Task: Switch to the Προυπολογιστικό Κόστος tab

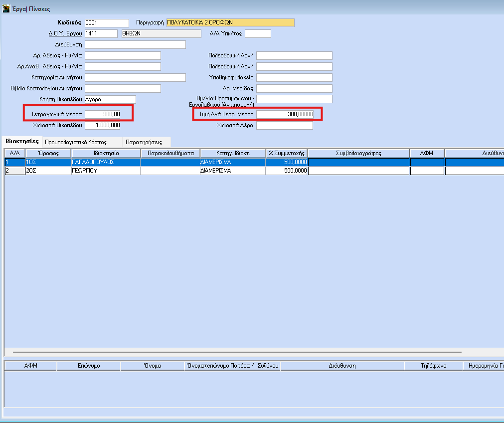Action: tap(76, 142)
